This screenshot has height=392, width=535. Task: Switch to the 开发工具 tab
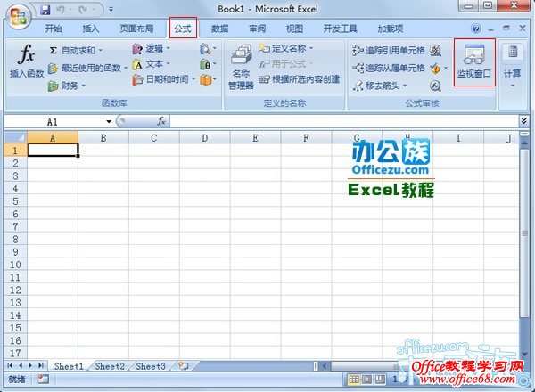click(x=340, y=29)
